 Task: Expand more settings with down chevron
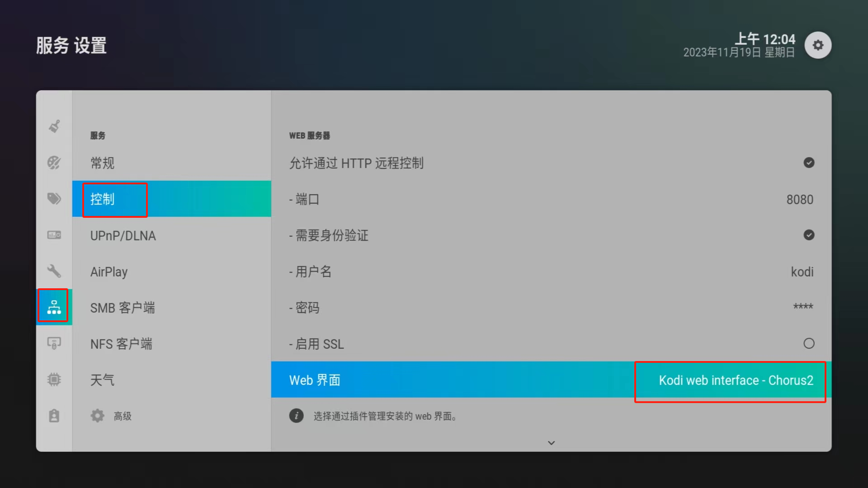551,443
